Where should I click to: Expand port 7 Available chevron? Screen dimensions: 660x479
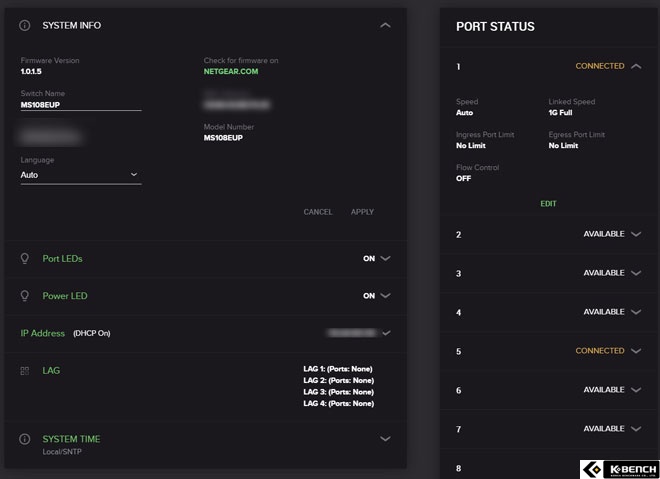tap(636, 429)
